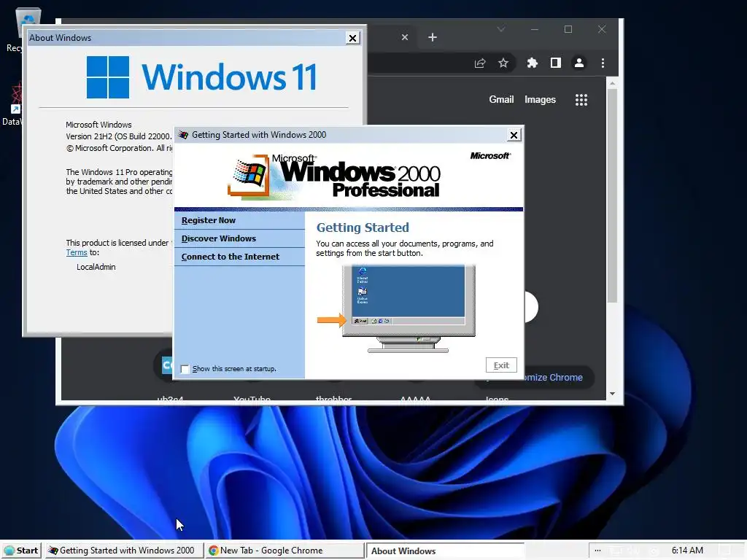This screenshot has width=747, height=560.
Task: Close the About Windows dialog
Action: click(352, 38)
